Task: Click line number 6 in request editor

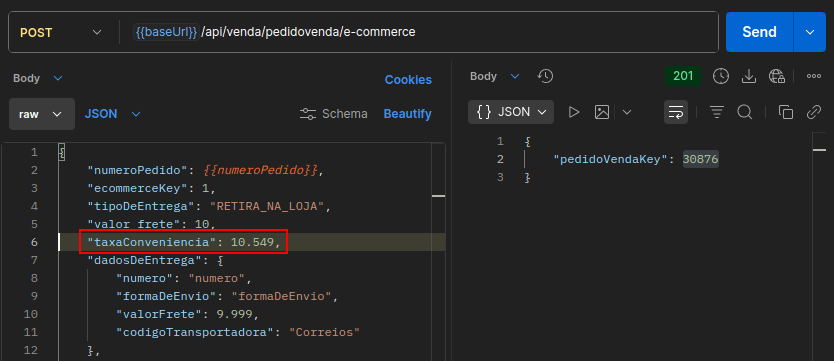Action: click(x=34, y=242)
